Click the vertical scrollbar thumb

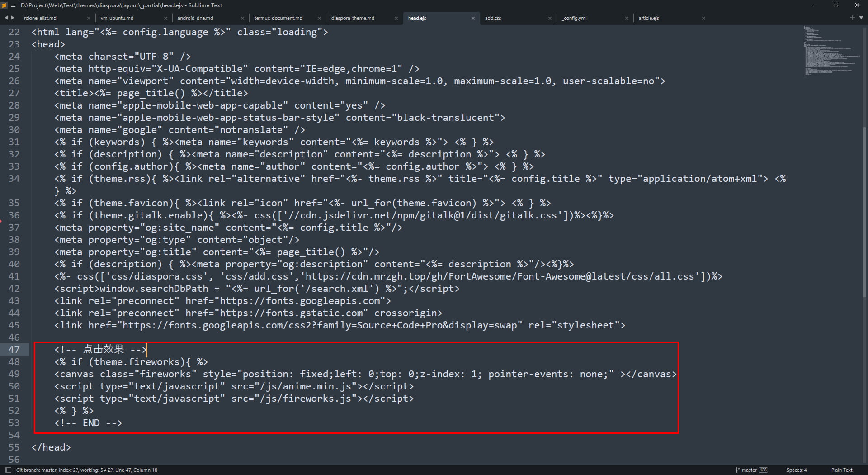[x=864, y=213]
